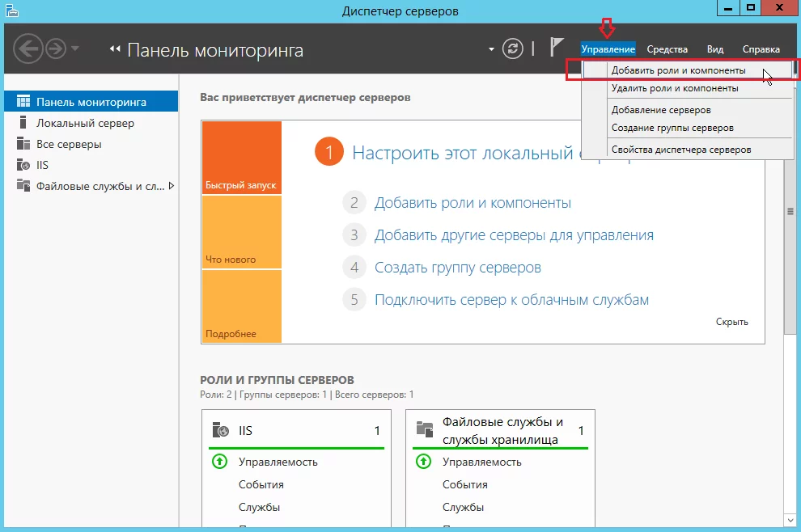
Task: Click the refresh icon in the header
Action: coord(513,49)
